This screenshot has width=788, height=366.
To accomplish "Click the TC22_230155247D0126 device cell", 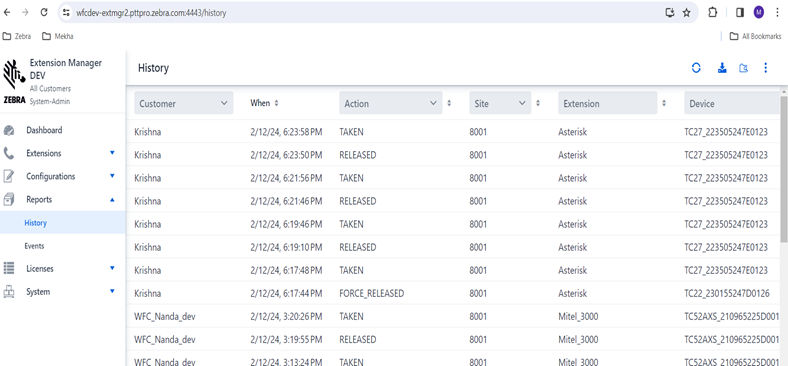I will (x=726, y=293).
